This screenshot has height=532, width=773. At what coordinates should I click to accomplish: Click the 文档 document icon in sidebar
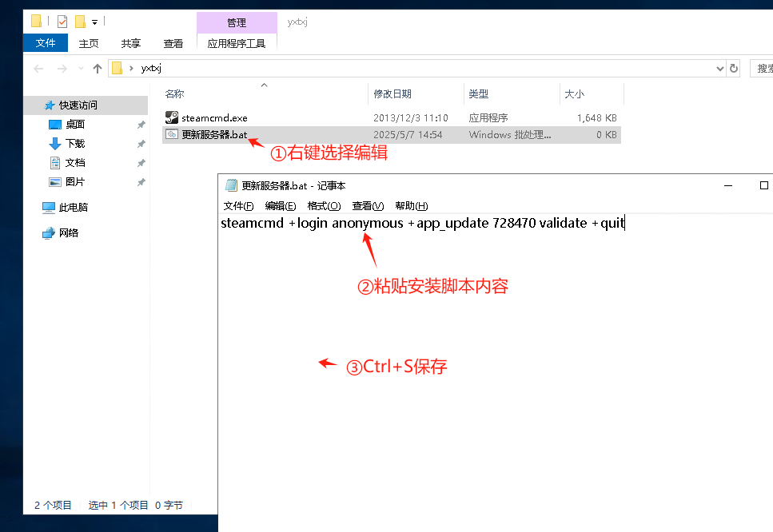tap(55, 163)
